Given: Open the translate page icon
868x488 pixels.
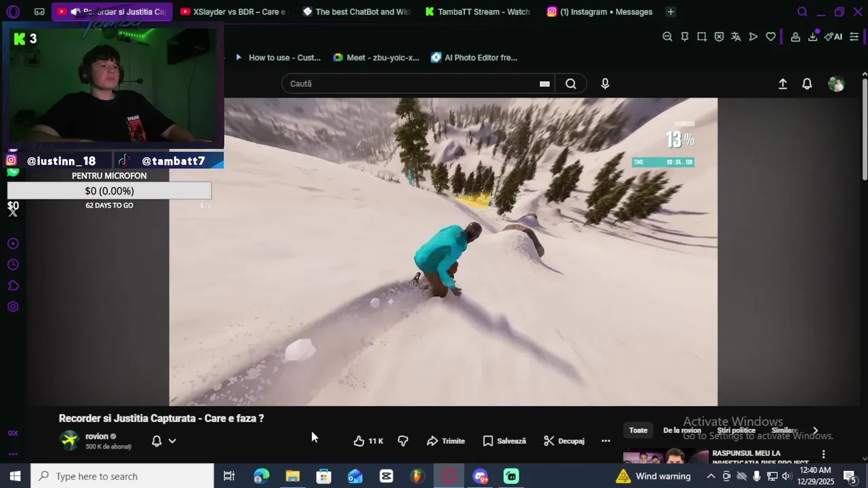Looking at the screenshot, I should [x=736, y=37].
